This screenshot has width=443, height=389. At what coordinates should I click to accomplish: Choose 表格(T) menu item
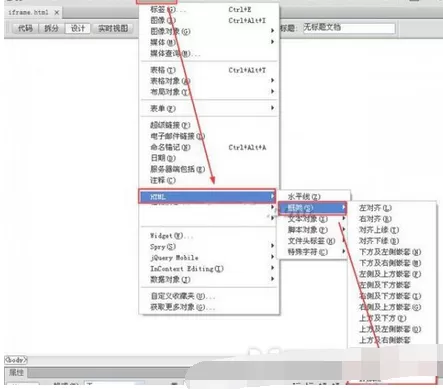pos(209,70)
